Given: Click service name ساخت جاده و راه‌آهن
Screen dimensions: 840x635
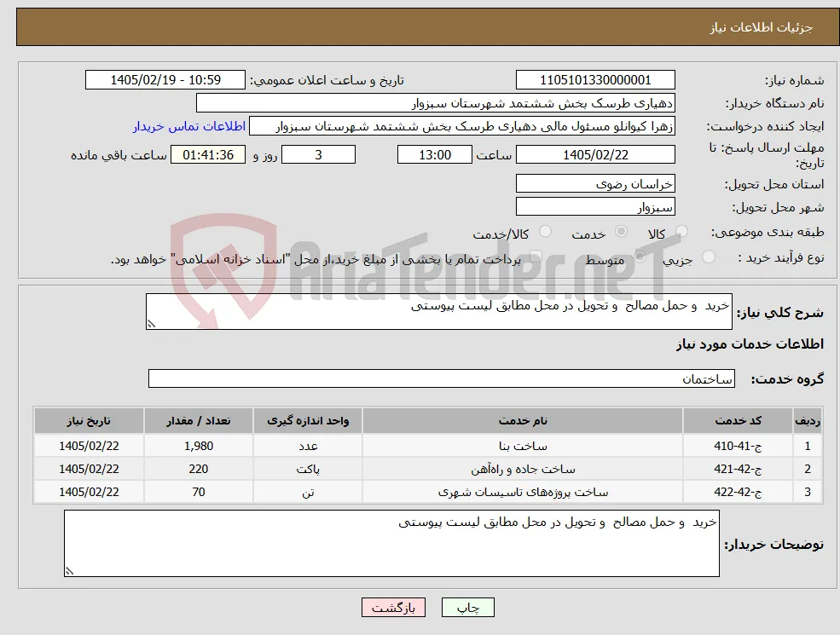Looking at the screenshot, I should tap(523, 469).
